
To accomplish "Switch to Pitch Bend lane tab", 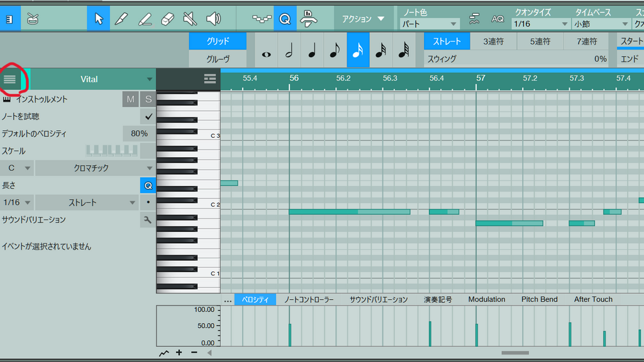I will pos(539,300).
